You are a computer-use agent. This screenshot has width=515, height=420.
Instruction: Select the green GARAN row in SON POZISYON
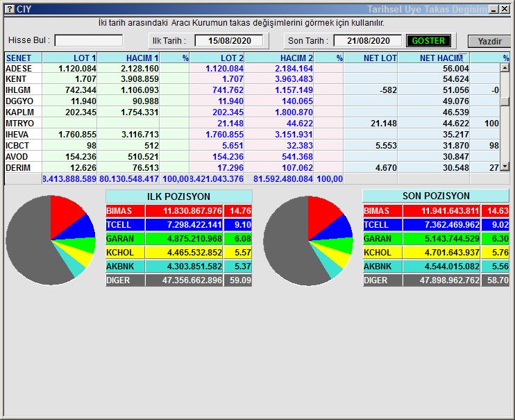(435, 239)
